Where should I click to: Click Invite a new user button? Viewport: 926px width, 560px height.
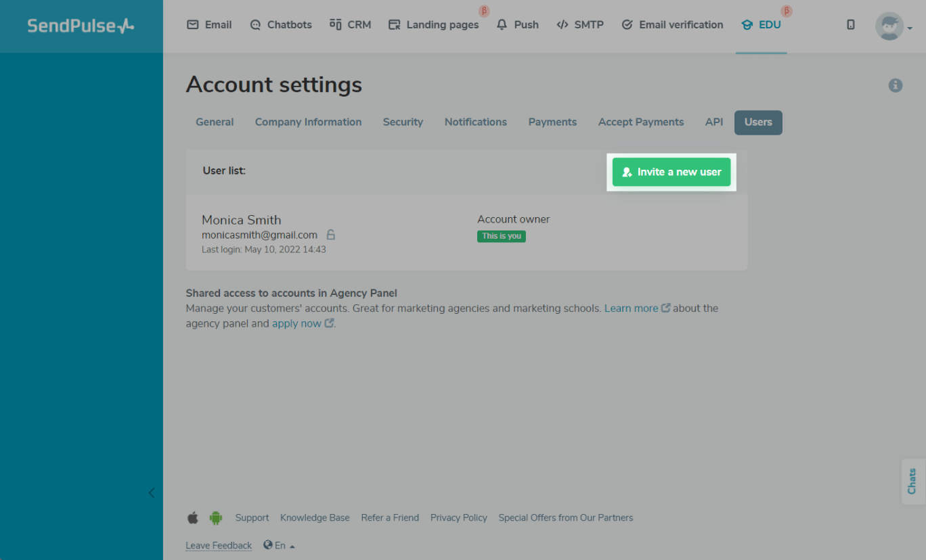[x=671, y=172]
